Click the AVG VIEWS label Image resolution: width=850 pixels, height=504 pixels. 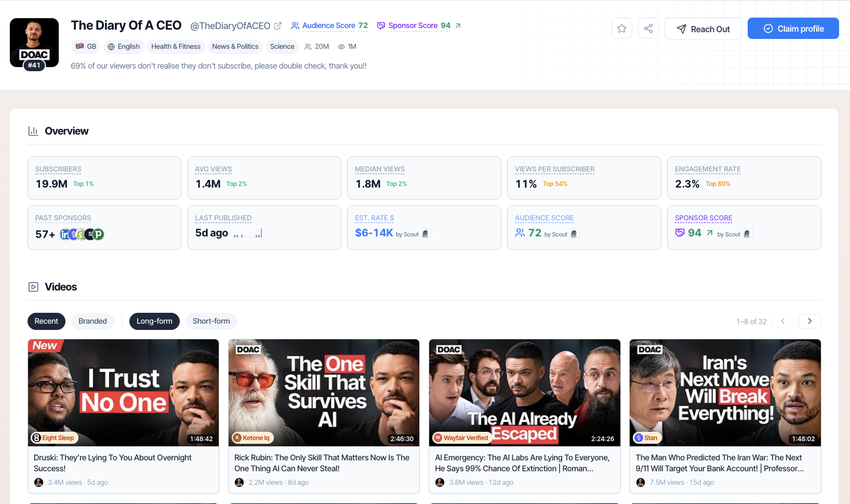point(214,169)
